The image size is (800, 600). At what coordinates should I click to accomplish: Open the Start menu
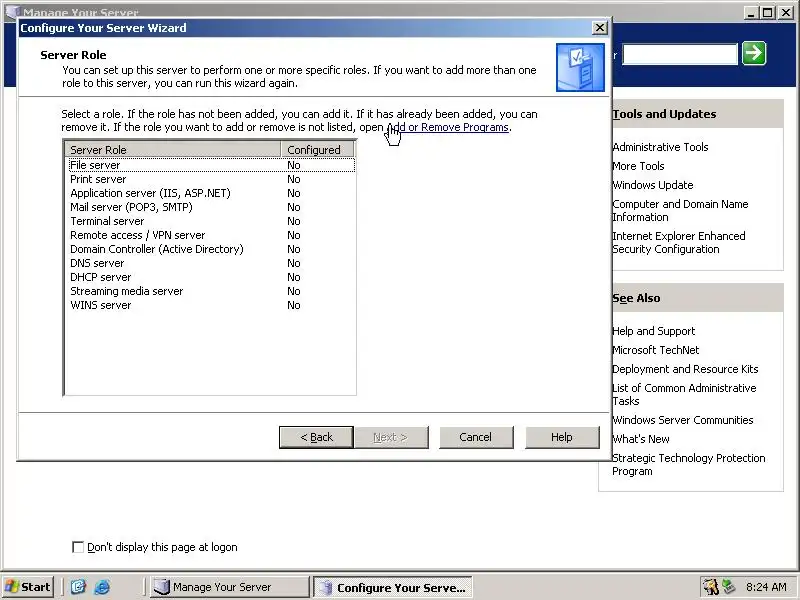click(x=28, y=587)
